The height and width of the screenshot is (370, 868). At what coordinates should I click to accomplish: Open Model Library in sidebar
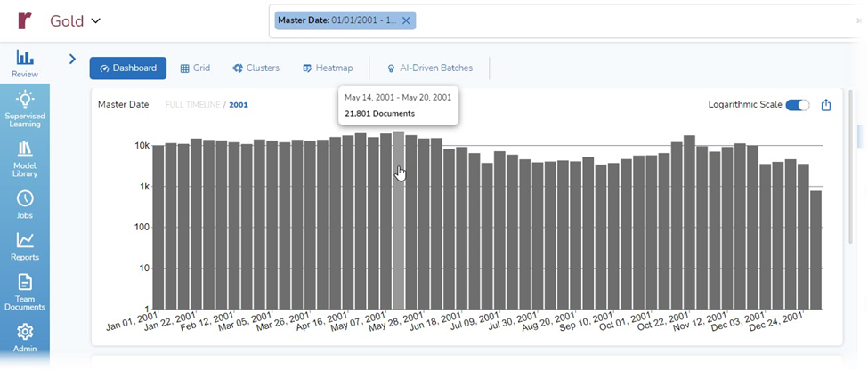[25, 158]
